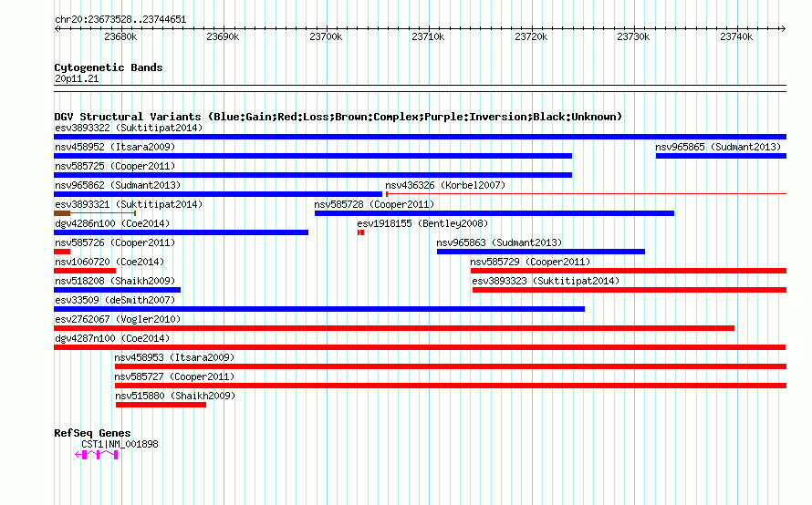812x505 pixels.
Task: Click the thin red nsv436326 line
Action: pyautogui.click(x=587, y=194)
